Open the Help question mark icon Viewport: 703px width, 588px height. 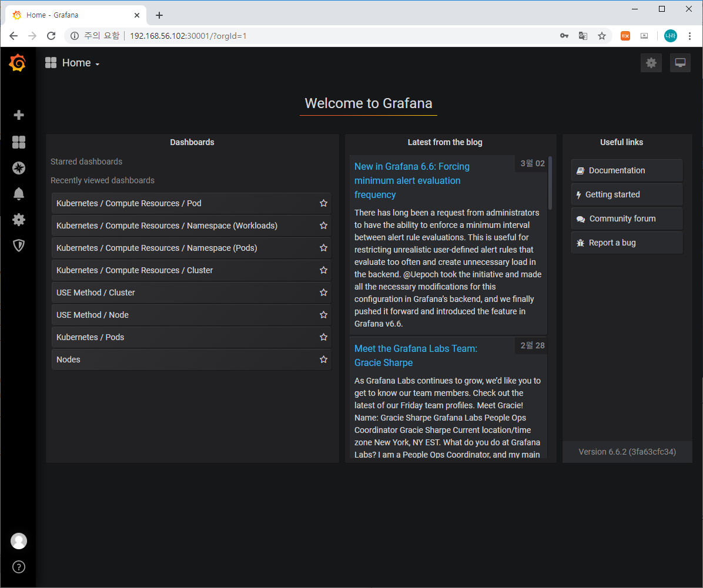tap(18, 567)
